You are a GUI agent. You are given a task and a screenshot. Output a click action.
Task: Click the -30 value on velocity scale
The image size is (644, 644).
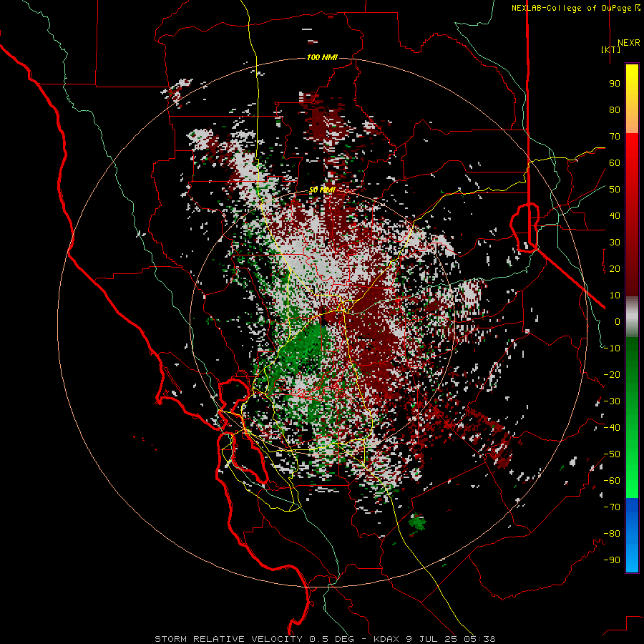pyautogui.click(x=612, y=401)
